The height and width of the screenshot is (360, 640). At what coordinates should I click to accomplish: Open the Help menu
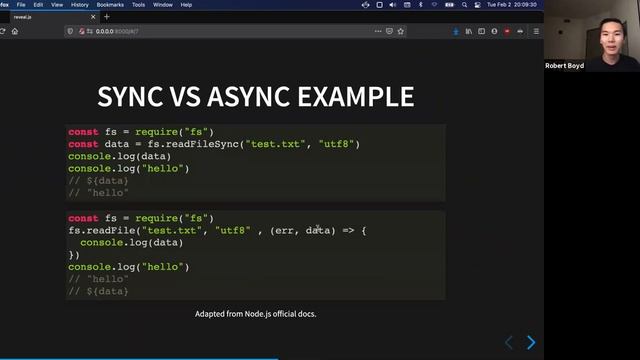pos(186,5)
